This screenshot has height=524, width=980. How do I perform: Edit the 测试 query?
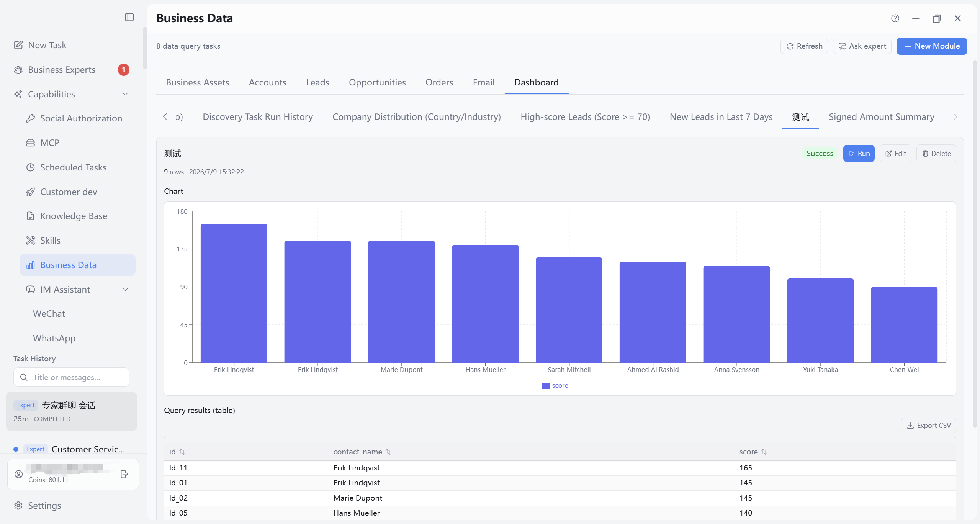[895, 154]
